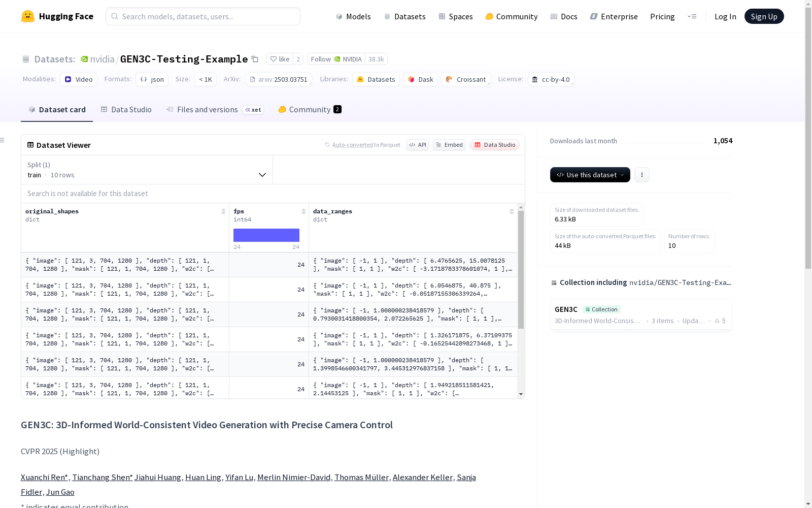The image size is (812, 508).
Task: Select the row with depth 6.4765625
Action: [269, 265]
